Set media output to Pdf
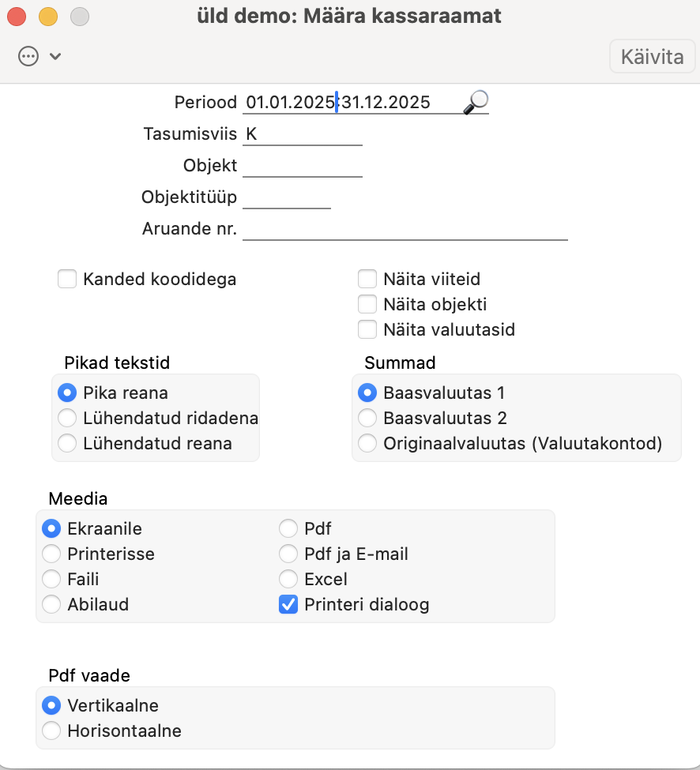 288,528
